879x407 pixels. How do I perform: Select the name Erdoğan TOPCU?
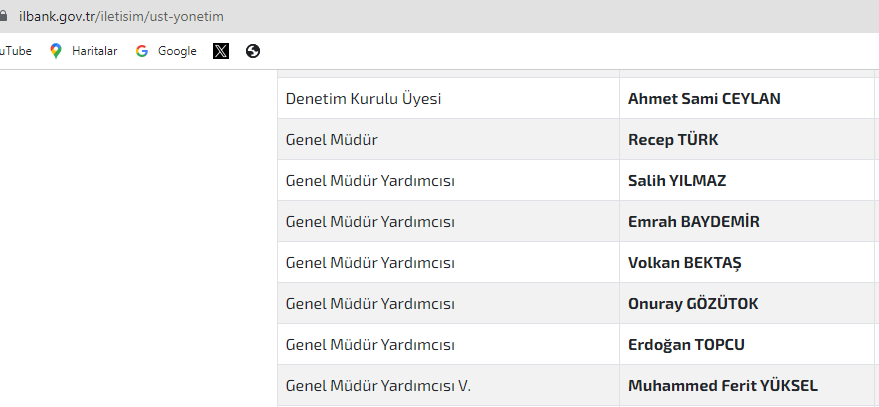(686, 344)
